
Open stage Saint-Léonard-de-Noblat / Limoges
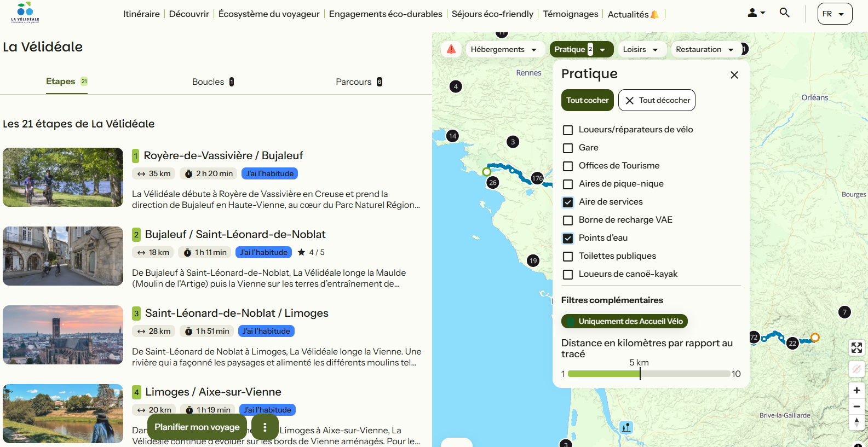click(237, 313)
